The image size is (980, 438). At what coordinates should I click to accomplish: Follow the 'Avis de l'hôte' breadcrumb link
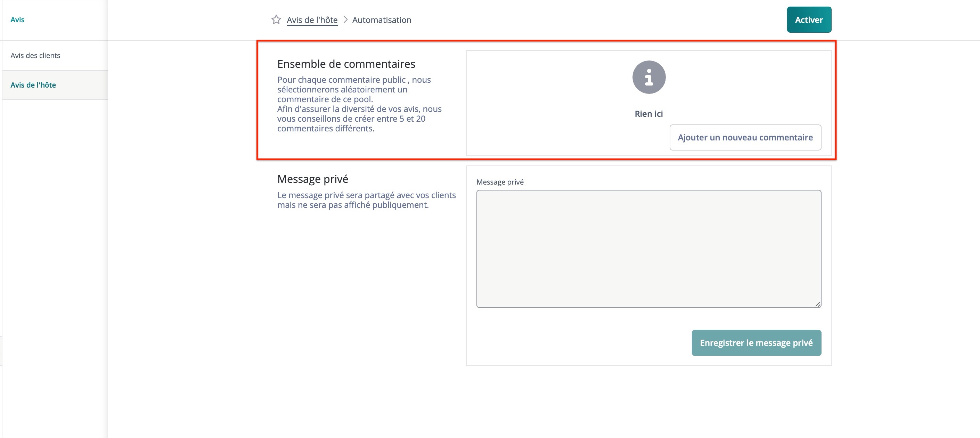(312, 19)
